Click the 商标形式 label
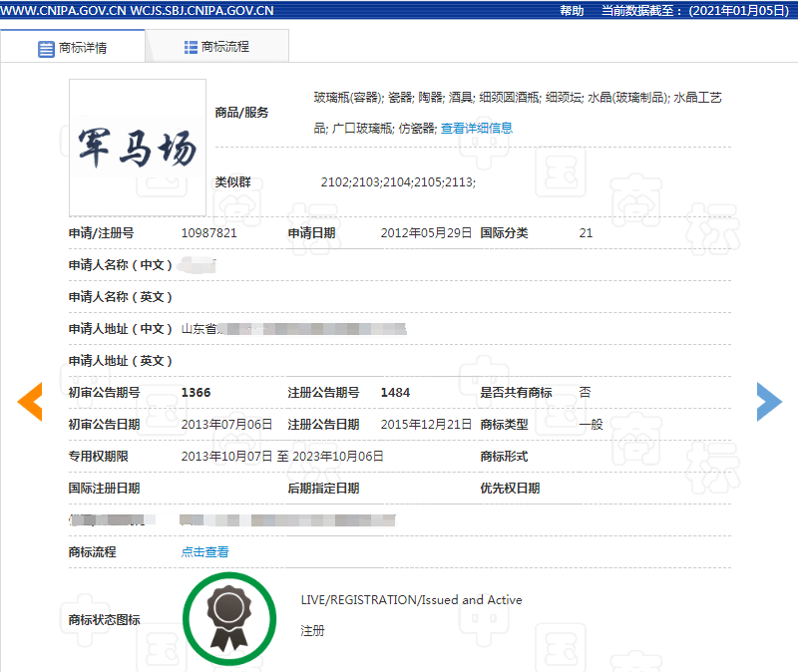 [505, 457]
